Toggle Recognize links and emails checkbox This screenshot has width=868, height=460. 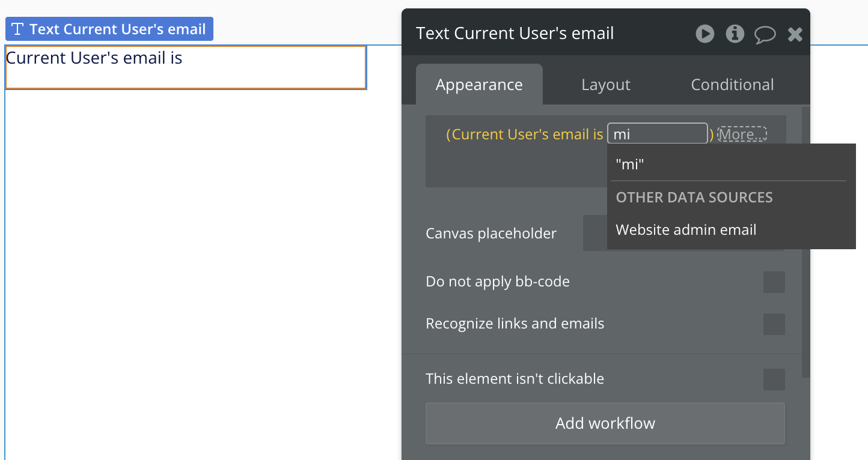pos(774,324)
